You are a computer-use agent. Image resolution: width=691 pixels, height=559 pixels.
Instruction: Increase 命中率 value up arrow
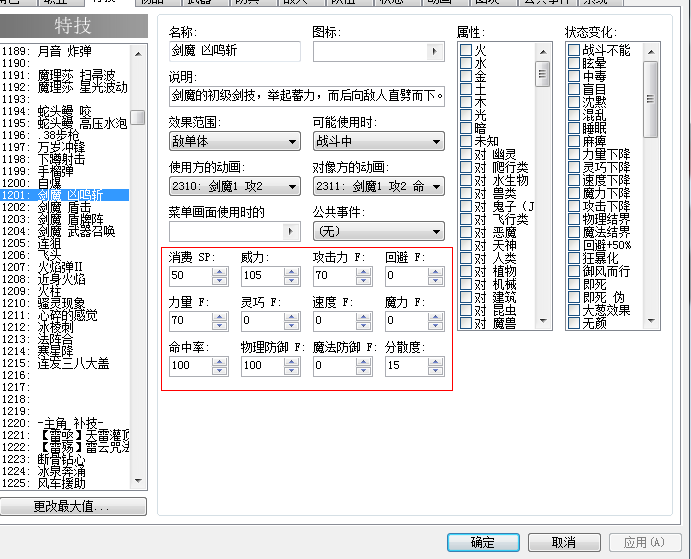[x=219, y=361]
